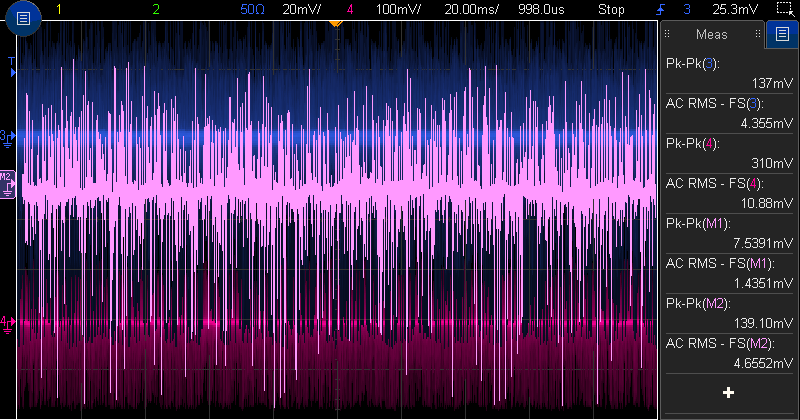Image resolution: width=800 pixels, height=420 pixels.
Task: Select channel 4 indicator in the top bar
Action: coord(349,9)
